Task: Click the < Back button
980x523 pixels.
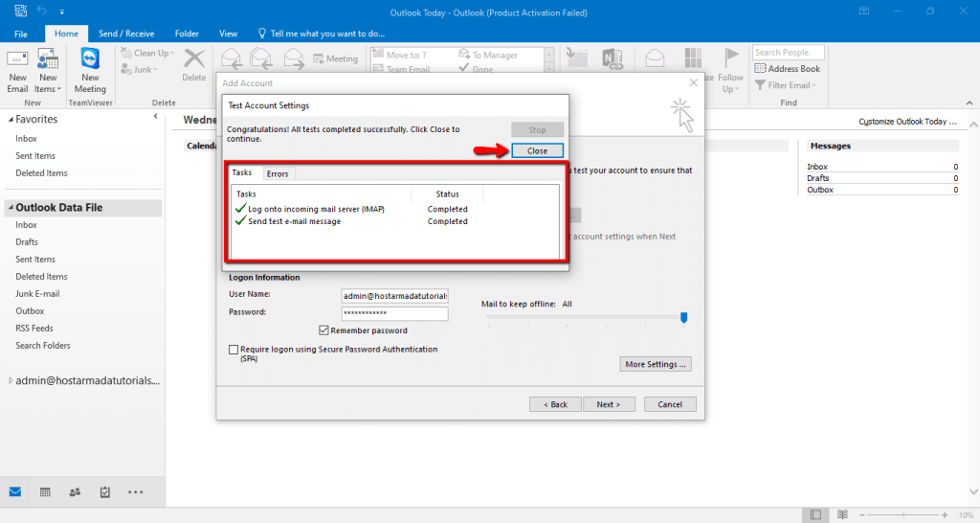Action: tap(555, 404)
